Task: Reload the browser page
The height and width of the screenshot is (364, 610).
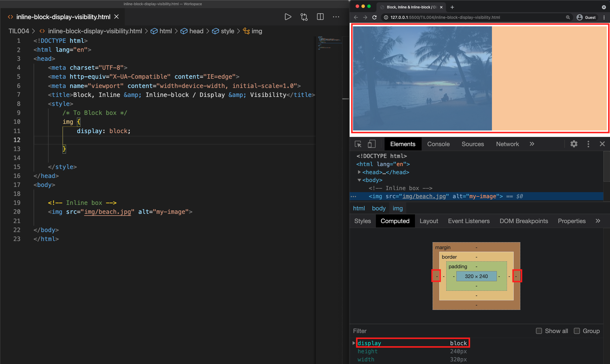Action: point(374,17)
